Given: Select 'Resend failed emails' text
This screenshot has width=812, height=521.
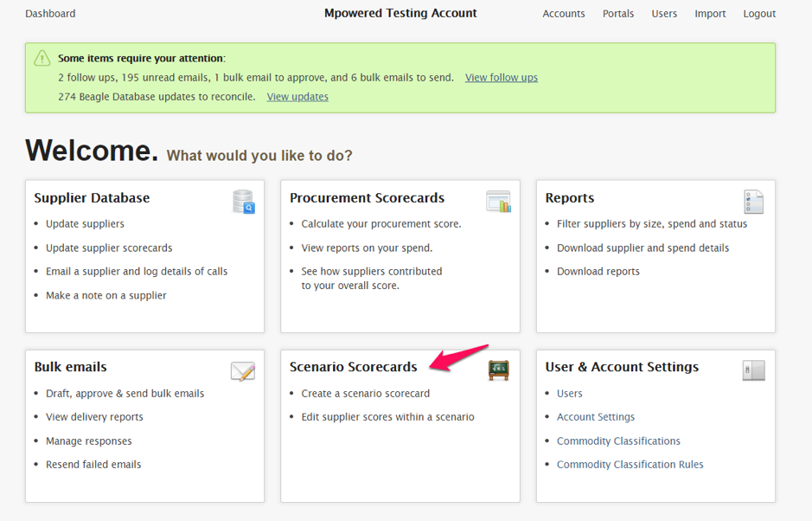Looking at the screenshot, I should pos(93,465).
